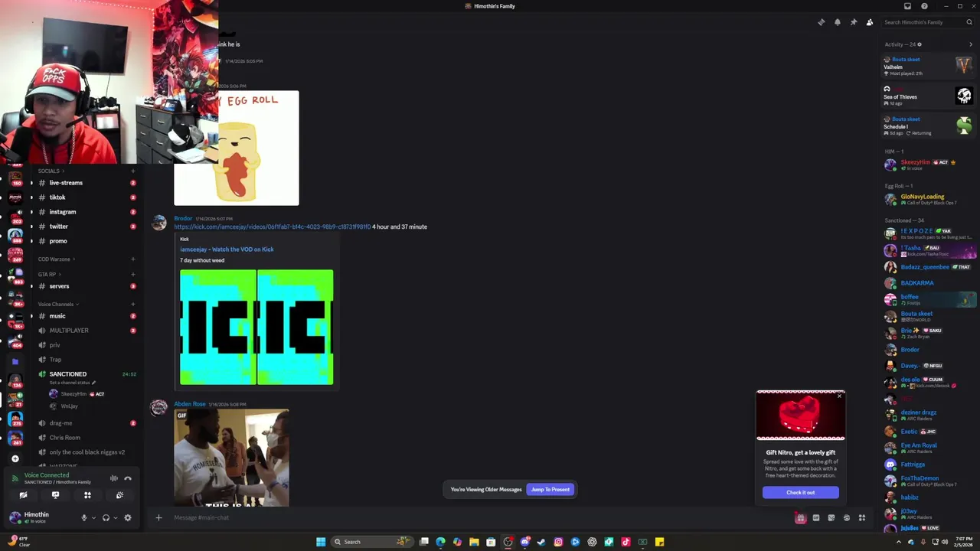Open iamceejay - Watch the VOD on Kick link
Viewport: 980px width, 551px height.
coord(227,249)
